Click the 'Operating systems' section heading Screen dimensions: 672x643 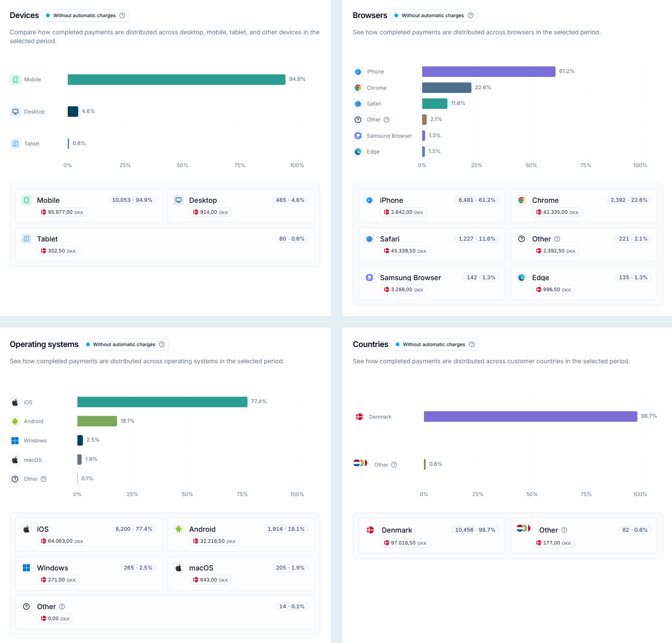(44, 344)
